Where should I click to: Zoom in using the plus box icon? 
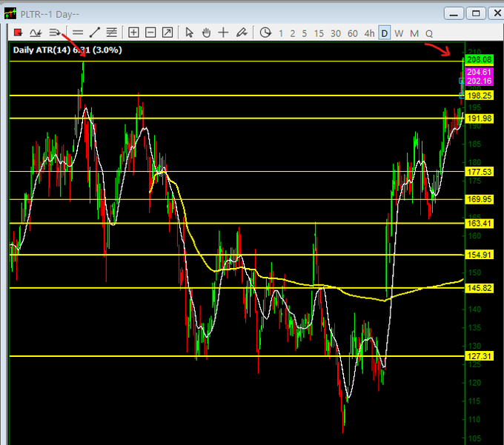click(x=133, y=33)
